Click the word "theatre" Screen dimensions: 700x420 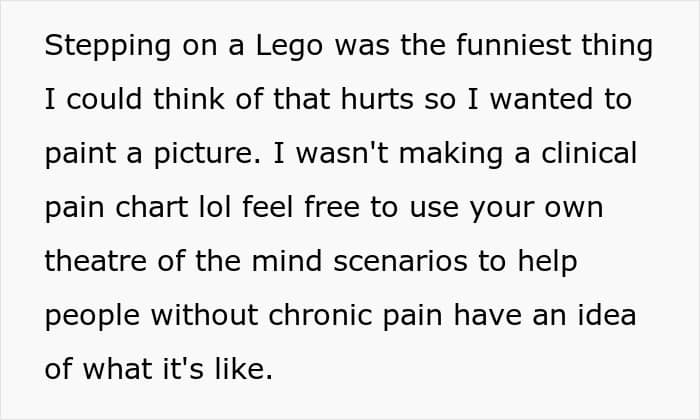point(93,262)
